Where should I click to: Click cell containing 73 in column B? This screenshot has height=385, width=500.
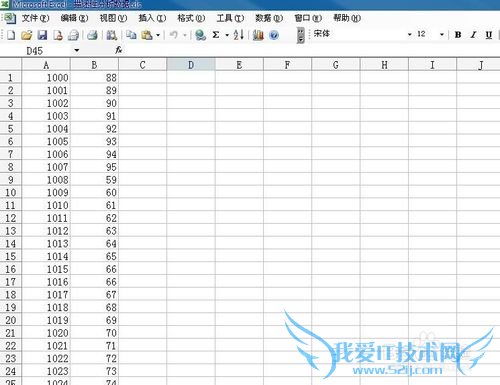(x=94, y=371)
